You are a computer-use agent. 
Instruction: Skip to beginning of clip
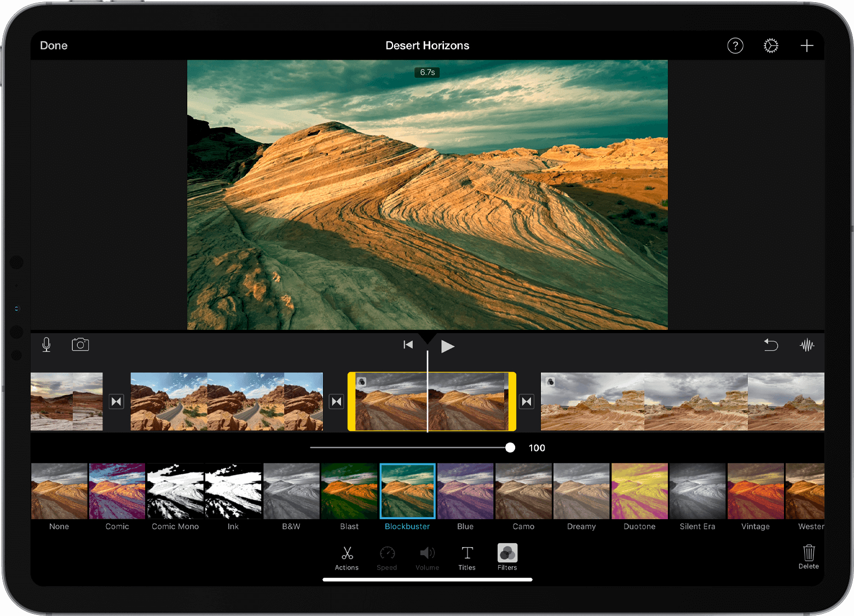[408, 345]
